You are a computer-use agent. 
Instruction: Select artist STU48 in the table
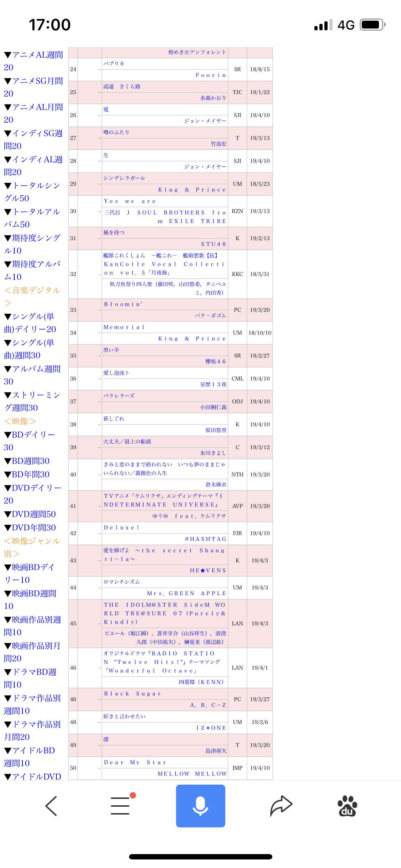pyautogui.click(x=214, y=244)
